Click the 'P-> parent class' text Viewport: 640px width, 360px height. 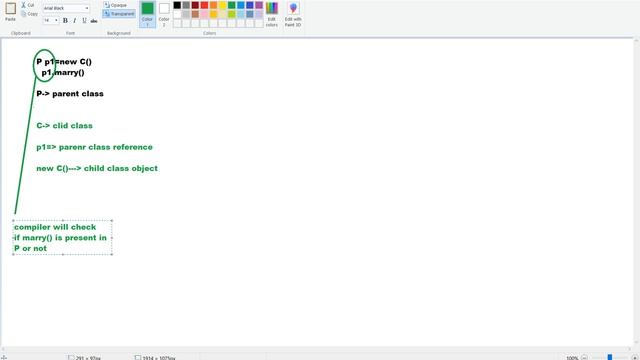point(70,93)
